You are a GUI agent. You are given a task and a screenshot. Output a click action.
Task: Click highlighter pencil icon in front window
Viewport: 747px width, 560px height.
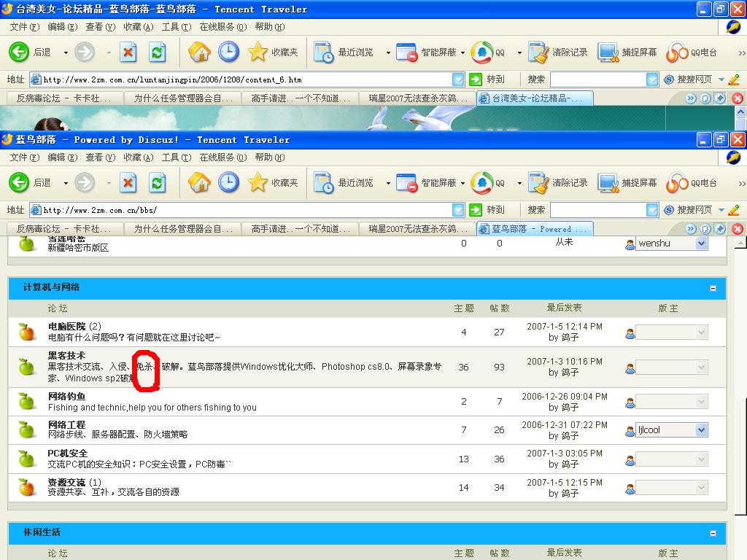pos(734,210)
